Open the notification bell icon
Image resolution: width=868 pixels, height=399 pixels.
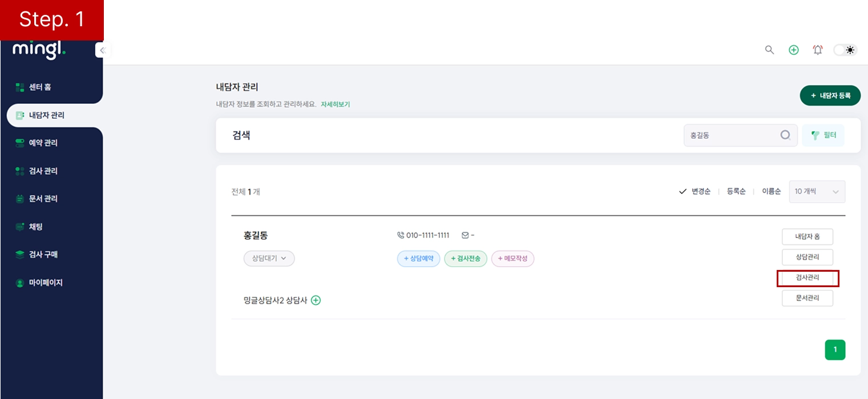pos(818,50)
